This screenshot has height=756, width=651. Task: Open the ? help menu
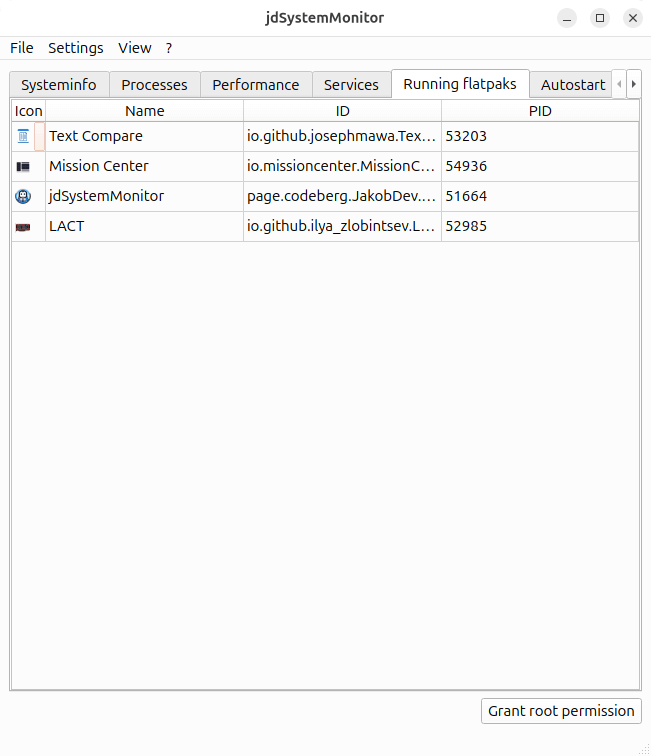pyautogui.click(x=169, y=48)
